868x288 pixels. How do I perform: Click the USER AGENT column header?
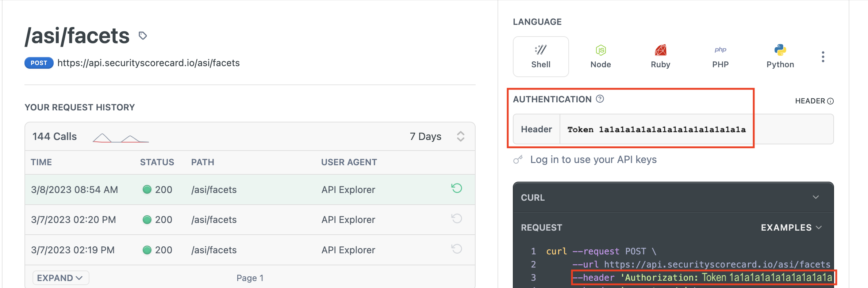[x=349, y=162]
